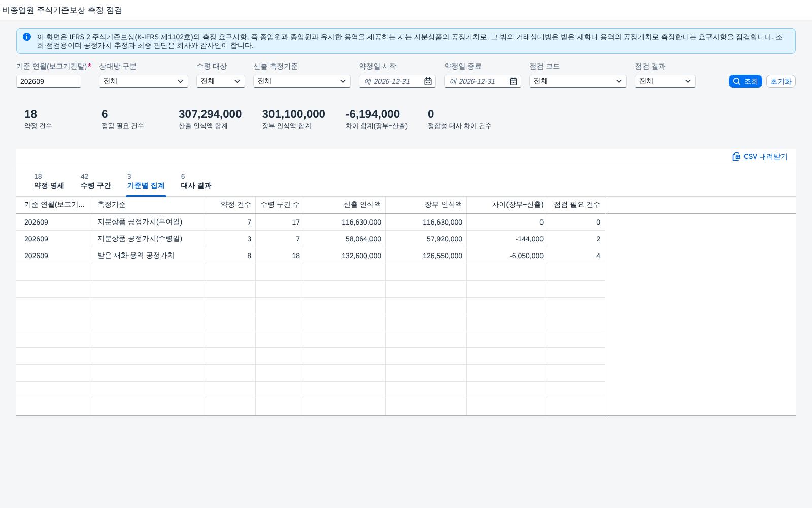Screen dimensions: 812x508
Task: Open calendar picker for 약정일 시작
Action: tap(428, 81)
